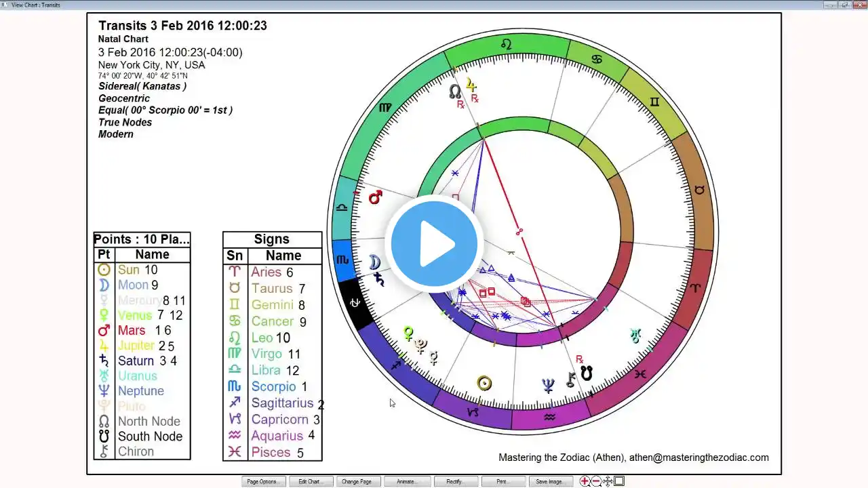The height and width of the screenshot is (488, 868).
Task: Click the 'Sidereal( Kanatas )' setting text
Action: click(x=142, y=86)
